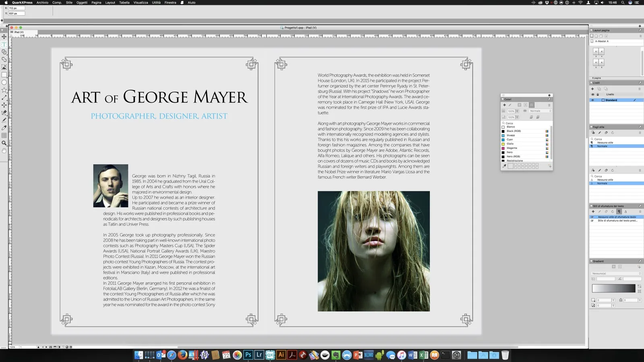Open the Tabella menu
This screenshot has width=644, height=362.
(124, 2)
